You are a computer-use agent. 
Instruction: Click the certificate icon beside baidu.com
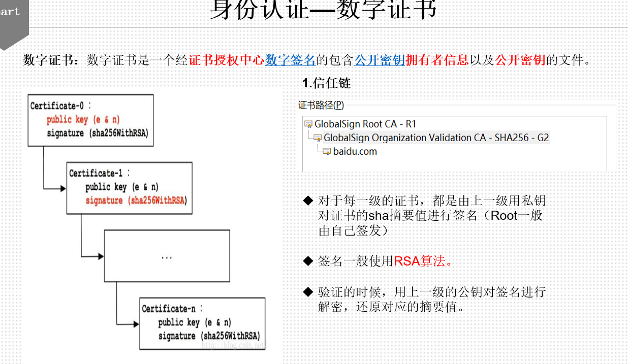[327, 151]
